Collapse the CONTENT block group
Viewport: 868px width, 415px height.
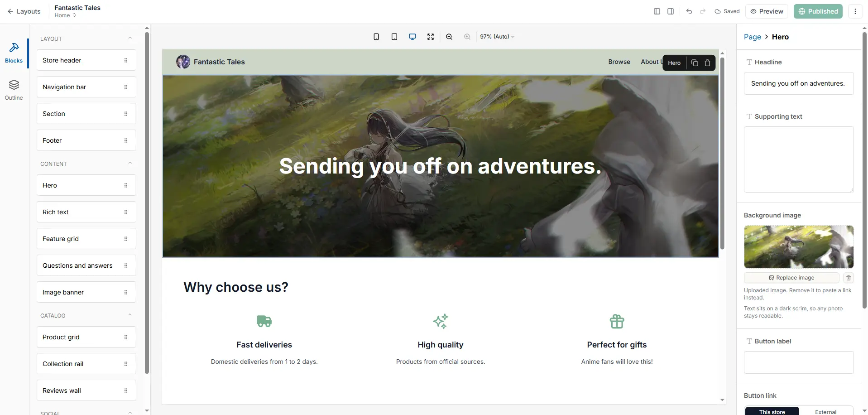(130, 164)
